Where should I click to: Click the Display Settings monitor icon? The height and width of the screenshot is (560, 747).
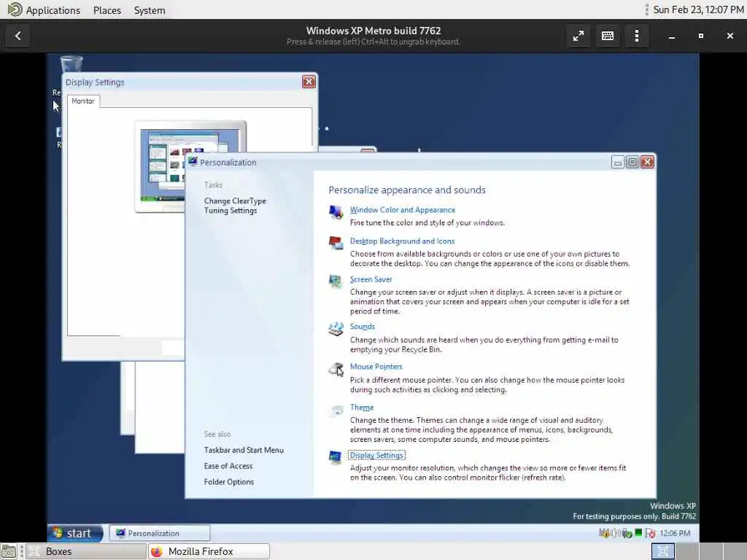tap(336, 457)
